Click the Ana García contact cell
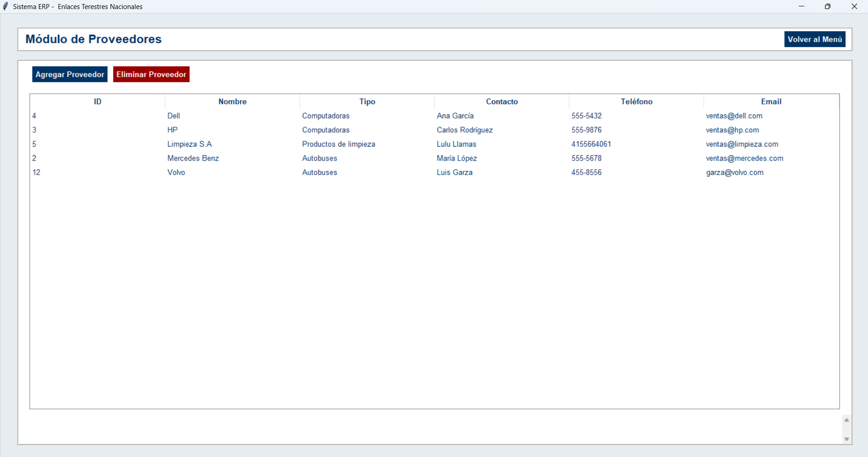 (455, 116)
